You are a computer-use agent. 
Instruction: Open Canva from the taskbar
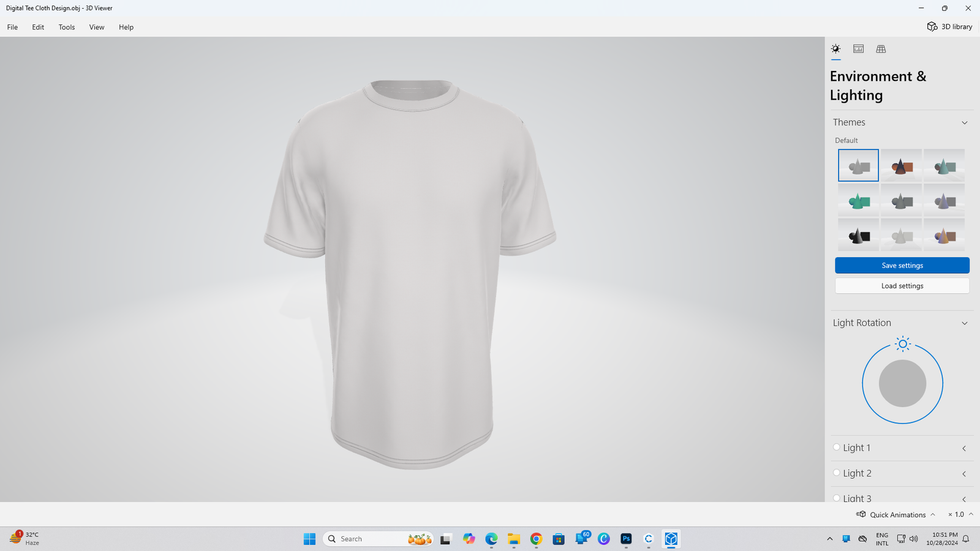pos(604,539)
